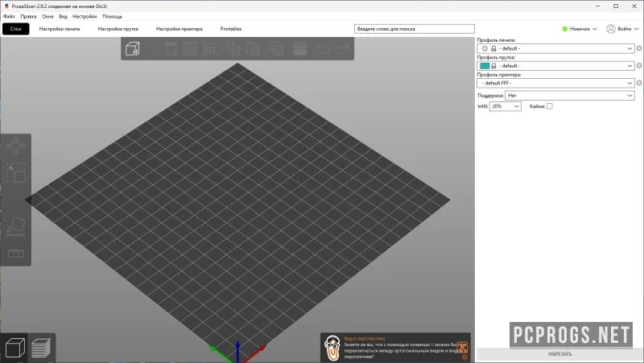644x363 pixels.
Task: Close the perspective hint notification
Action: coord(462,347)
